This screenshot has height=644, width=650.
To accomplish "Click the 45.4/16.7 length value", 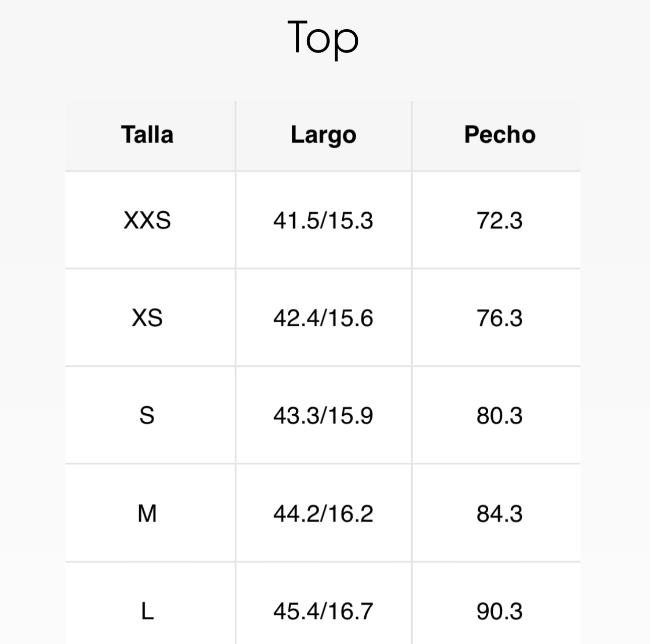I will pyautogui.click(x=323, y=611).
